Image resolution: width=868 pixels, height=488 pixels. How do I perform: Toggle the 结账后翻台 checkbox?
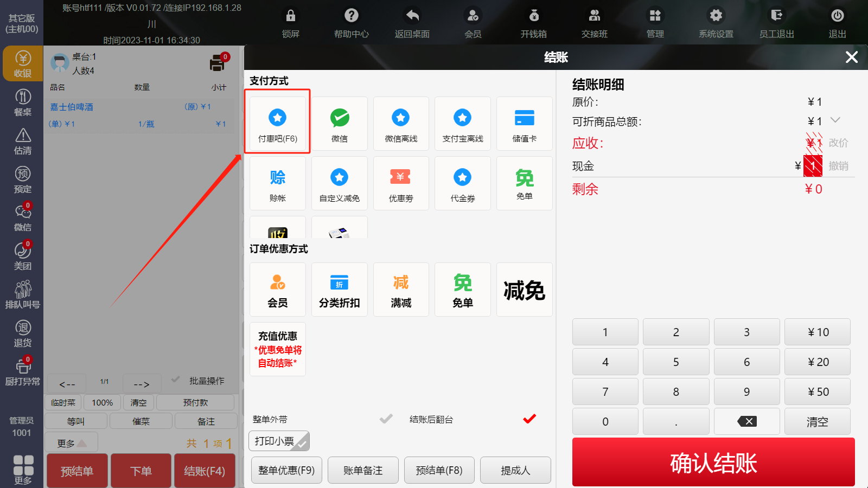(x=529, y=419)
